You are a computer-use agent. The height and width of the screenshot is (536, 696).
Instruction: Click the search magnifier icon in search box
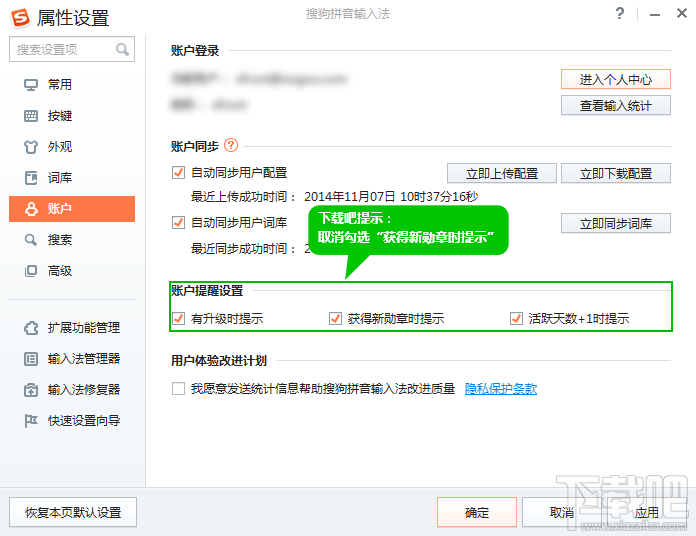coord(123,49)
